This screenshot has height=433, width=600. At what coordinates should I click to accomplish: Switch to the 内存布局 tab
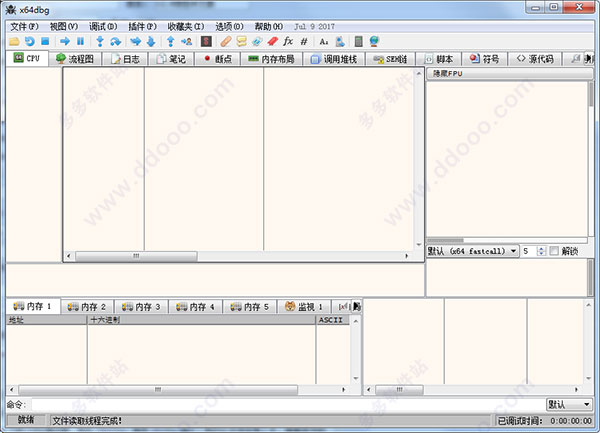tap(271, 59)
